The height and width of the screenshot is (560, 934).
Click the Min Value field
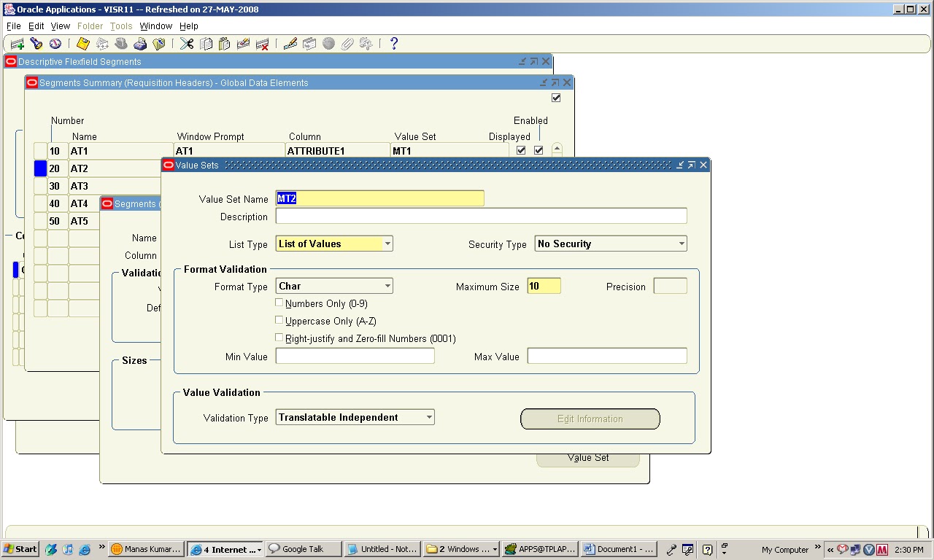click(x=355, y=356)
